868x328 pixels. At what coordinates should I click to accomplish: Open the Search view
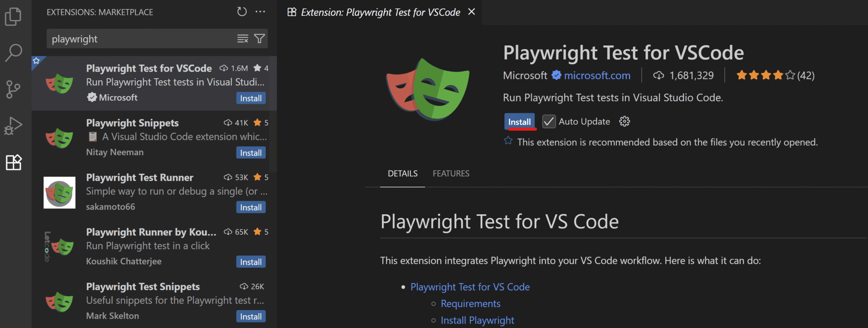click(x=13, y=53)
